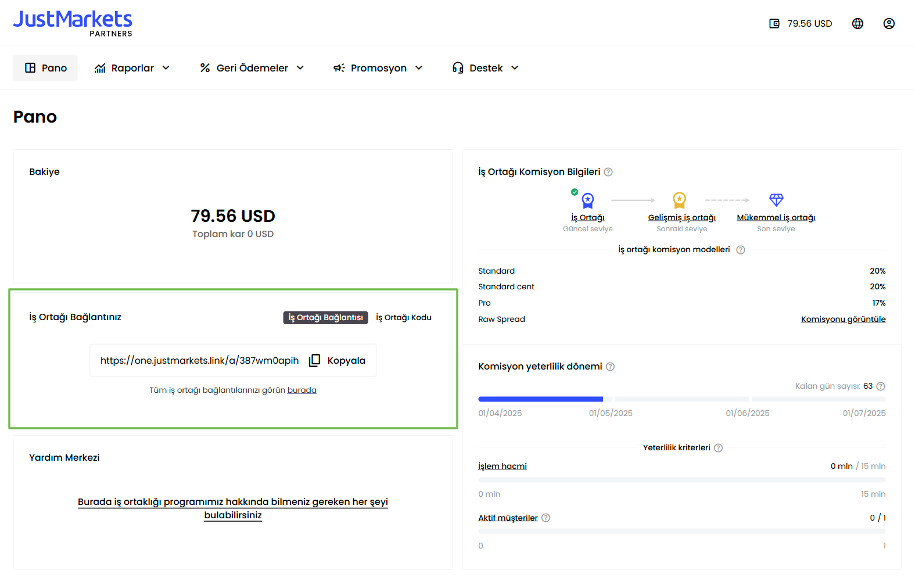Click the Promosyon megaphone icon
915x588 pixels.
click(x=339, y=68)
